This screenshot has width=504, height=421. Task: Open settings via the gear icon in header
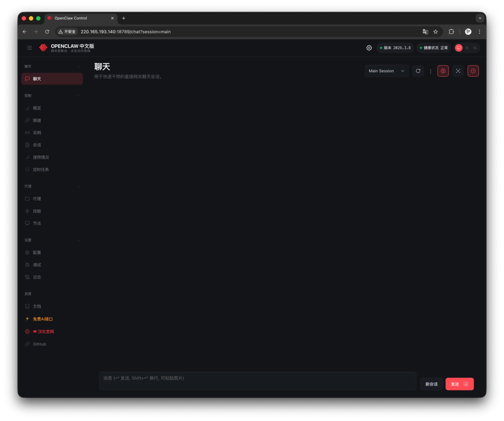coord(369,48)
